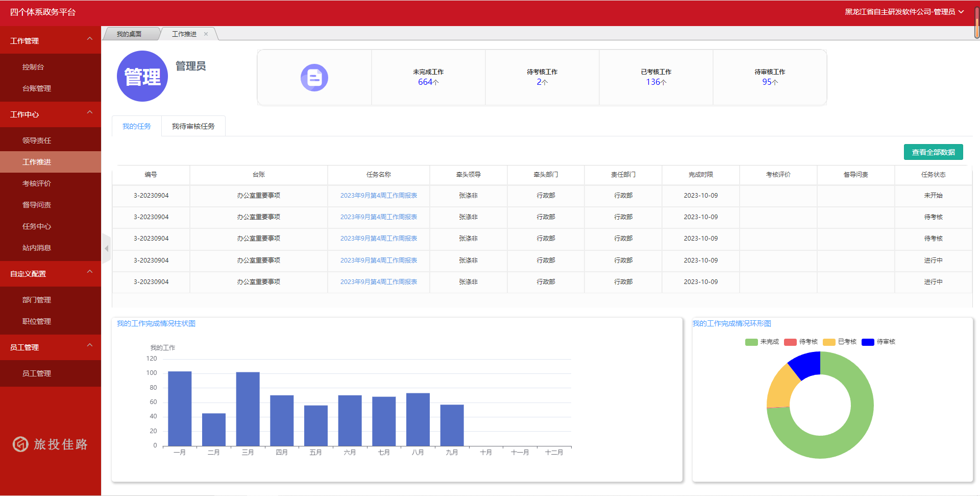
Task: Open 站内消息 in the sidebar
Action: pyautogui.click(x=51, y=248)
